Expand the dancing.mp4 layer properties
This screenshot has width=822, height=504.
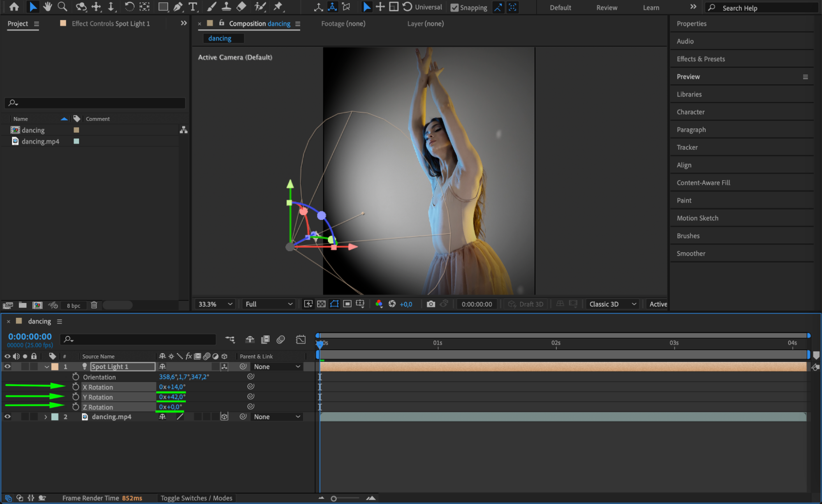pos(46,417)
